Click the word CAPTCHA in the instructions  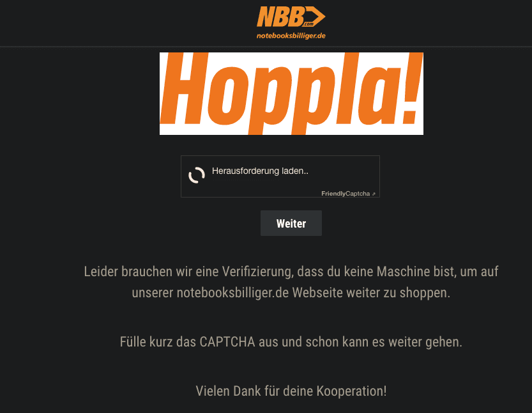click(x=227, y=341)
